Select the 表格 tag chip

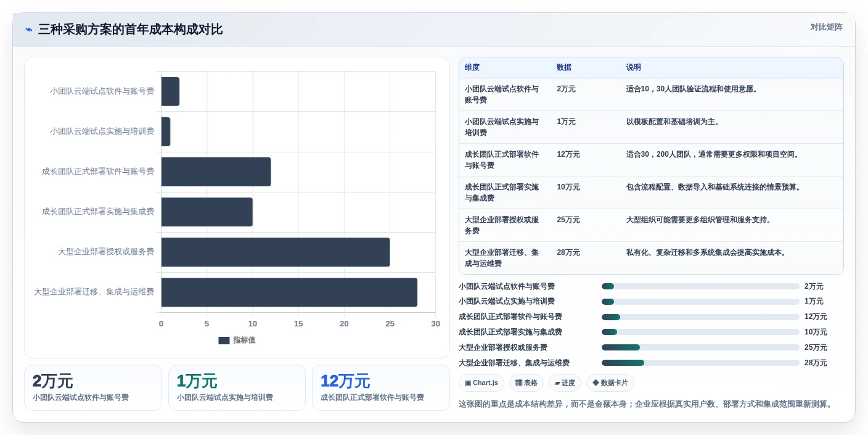point(526,383)
